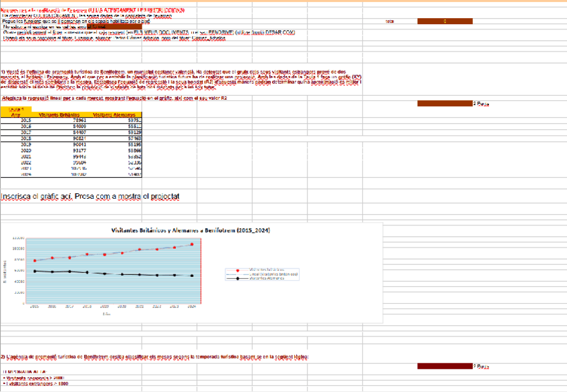Click the Visitantes Británicos legend entry
This screenshot has height=392, width=567.
pos(265,270)
